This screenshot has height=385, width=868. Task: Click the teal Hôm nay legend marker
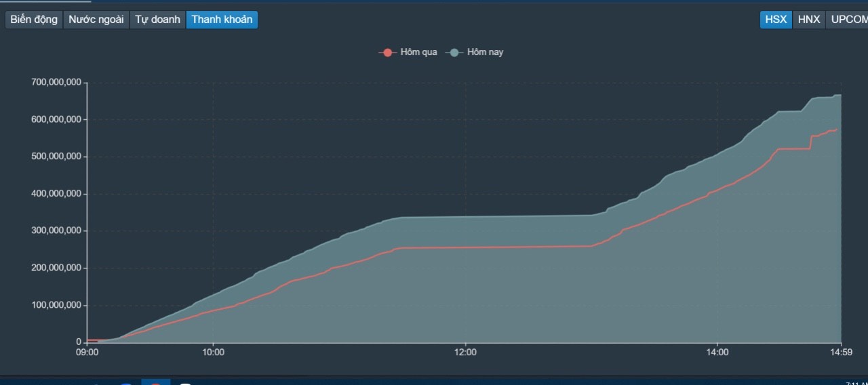point(454,53)
